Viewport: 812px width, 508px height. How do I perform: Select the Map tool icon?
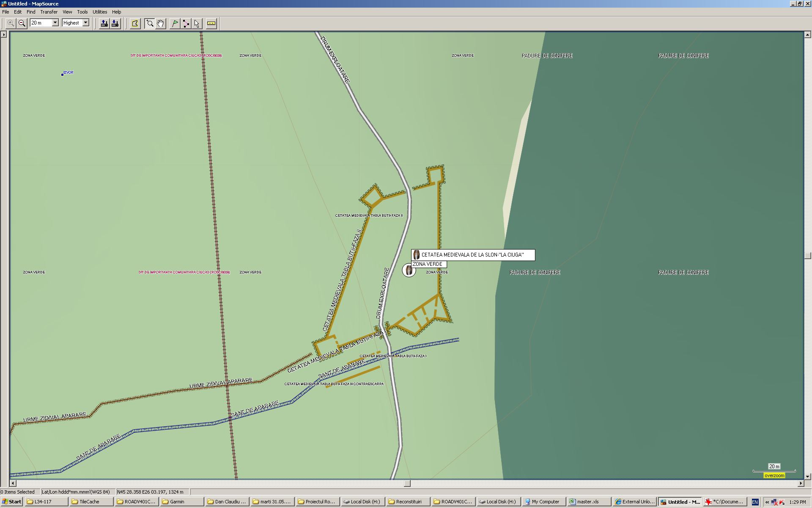[135, 23]
